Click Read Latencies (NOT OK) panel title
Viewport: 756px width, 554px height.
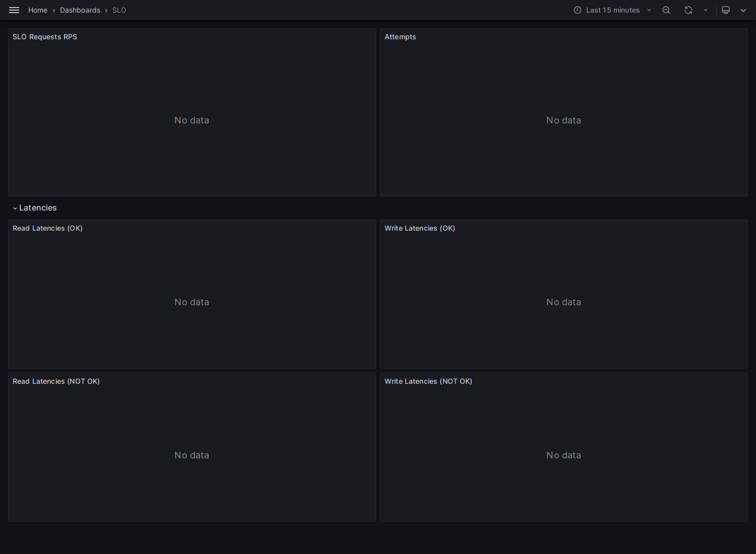(56, 381)
